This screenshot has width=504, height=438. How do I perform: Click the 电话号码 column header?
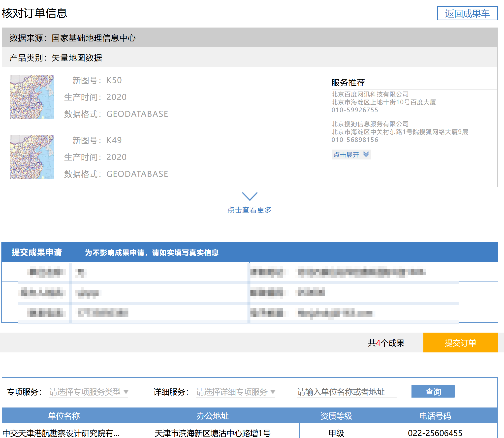point(435,416)
